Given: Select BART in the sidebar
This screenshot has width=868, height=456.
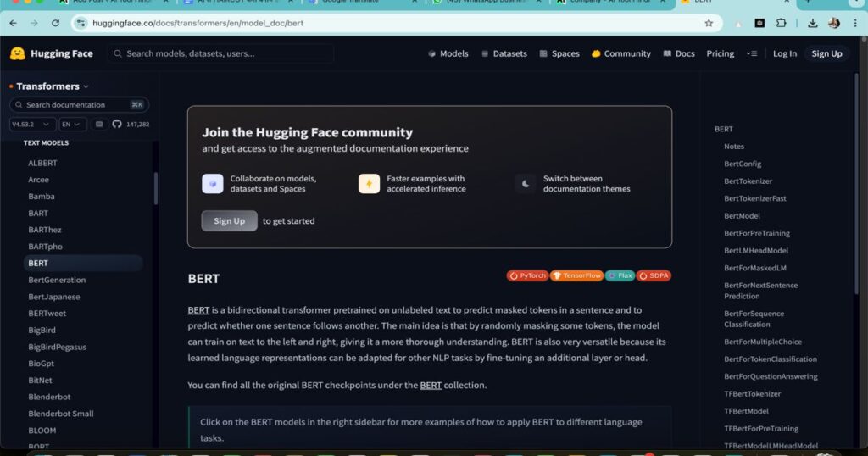Looking at the screenshot, I should (38, 213).
